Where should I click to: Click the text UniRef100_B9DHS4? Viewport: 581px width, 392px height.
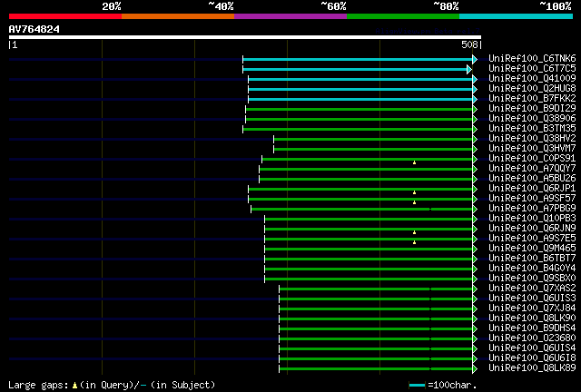tap(532, 328)
